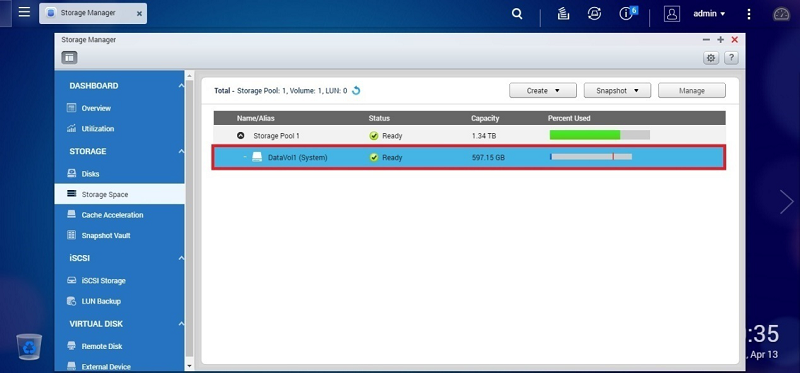800x373 pixels.
Task: Open the Recycle Bin on the desktop
Action: [x=29, y=346]
